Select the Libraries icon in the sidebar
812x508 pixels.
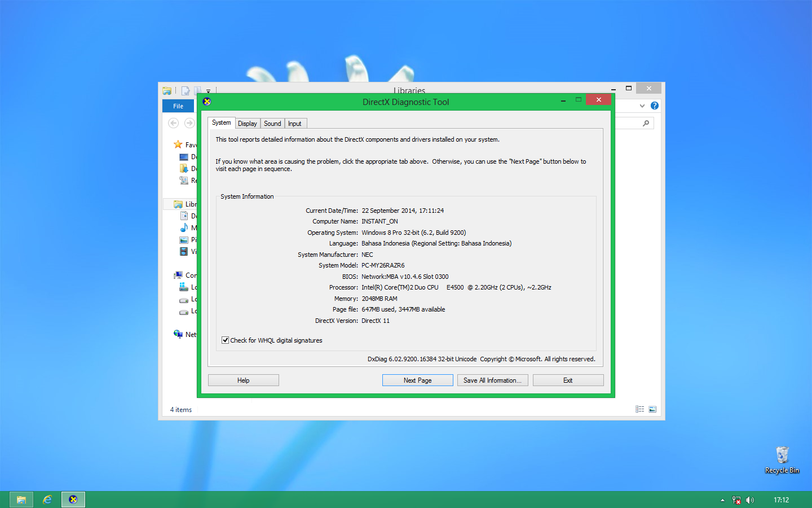pos(178,204)
